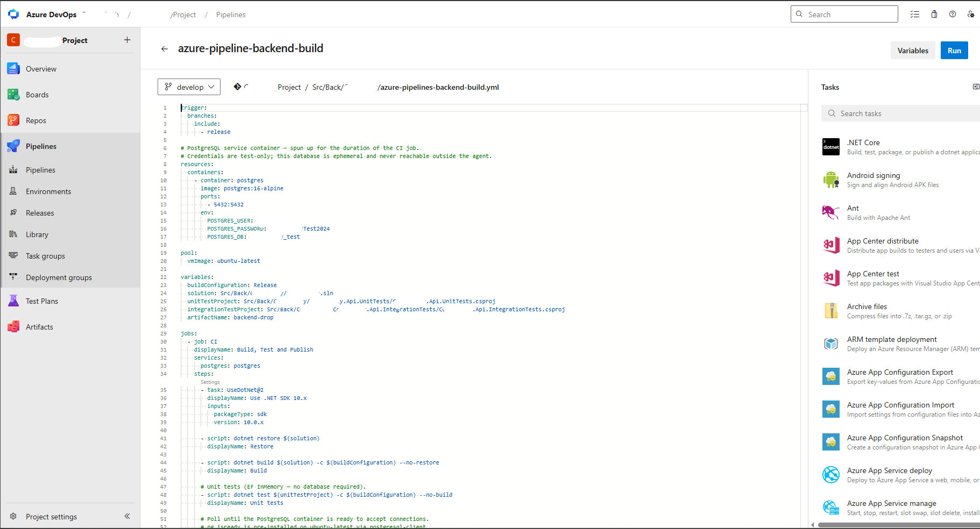The width and height of the screenshot is (980, 529).
Task: Click the editor overview ruler box at line 1
Action: pos(804,108)
